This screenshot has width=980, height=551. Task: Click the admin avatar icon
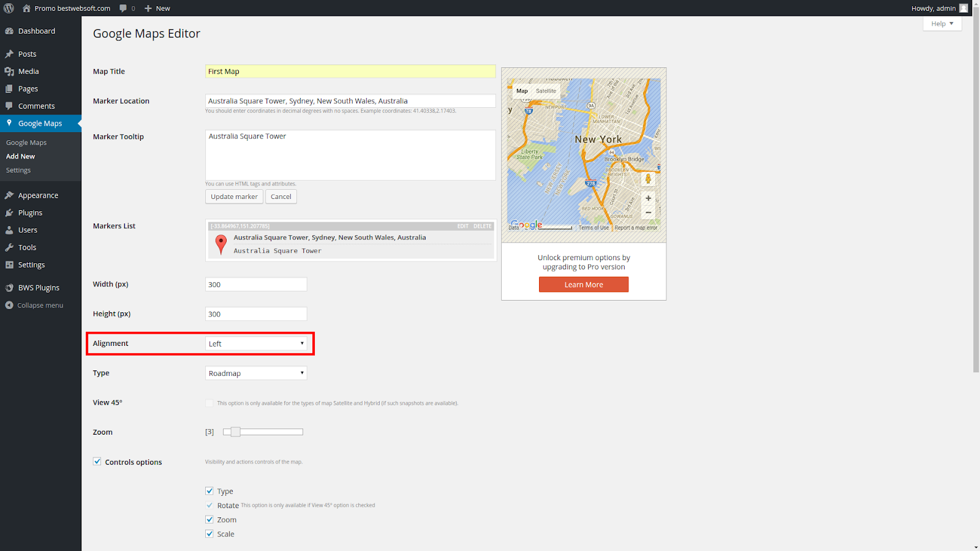click(x=963, y=8)
